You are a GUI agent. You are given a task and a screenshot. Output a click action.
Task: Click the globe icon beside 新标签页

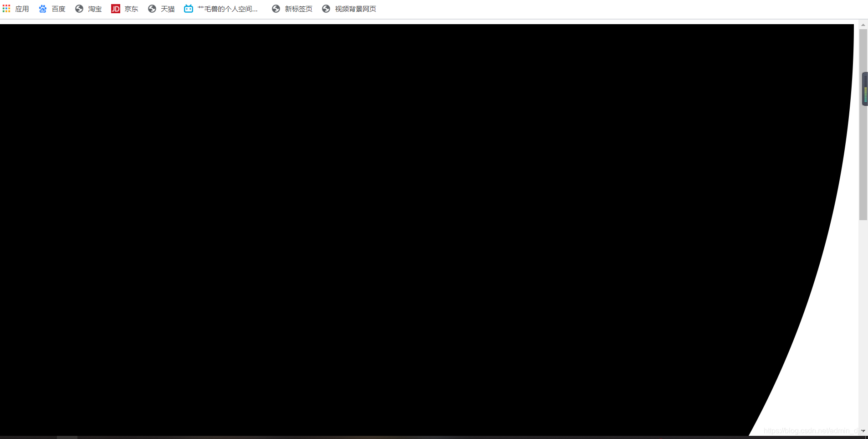coord(276,9)
